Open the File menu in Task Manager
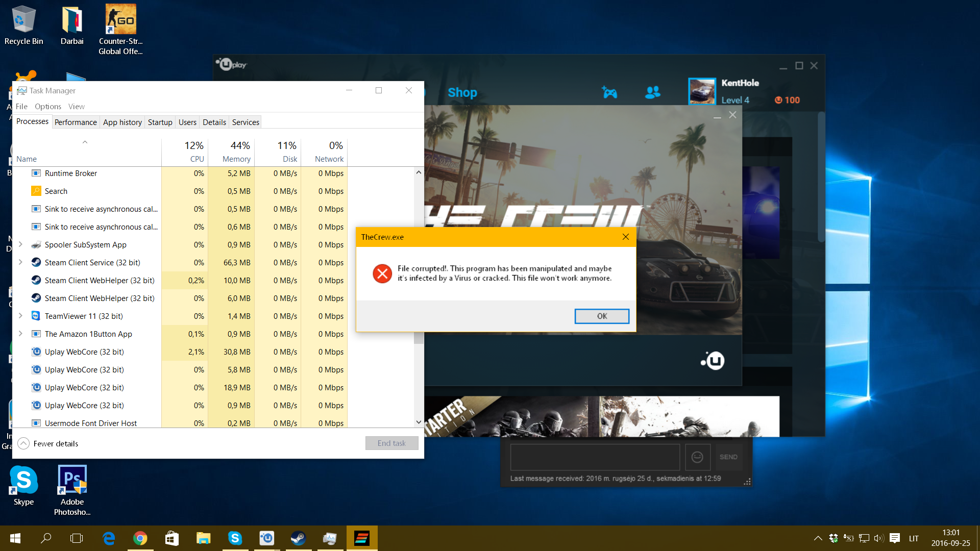Screen dimensions: 980x551 click(x=21, y=106)
